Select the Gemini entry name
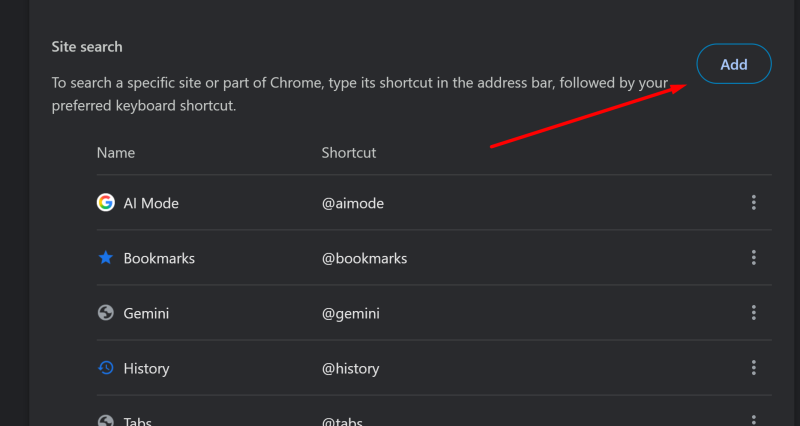The height and width of the screenshot is (426, 800). coord(146,313)
